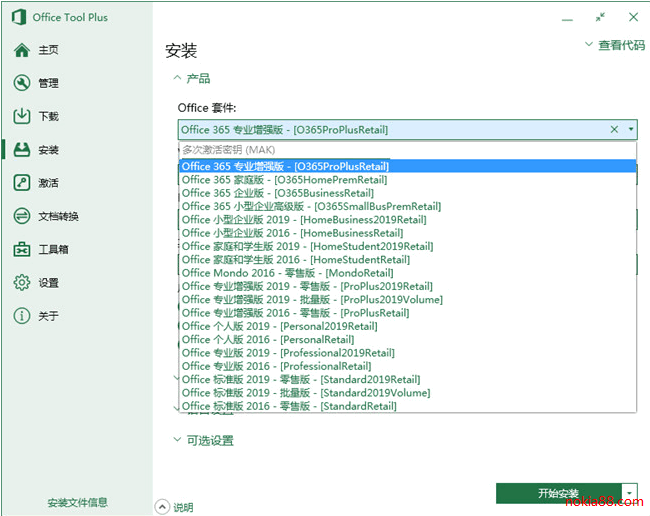This screenshot has width=650, height=516.
Task: Open the 下载 download icon
Action: click(x=22, y=116)
